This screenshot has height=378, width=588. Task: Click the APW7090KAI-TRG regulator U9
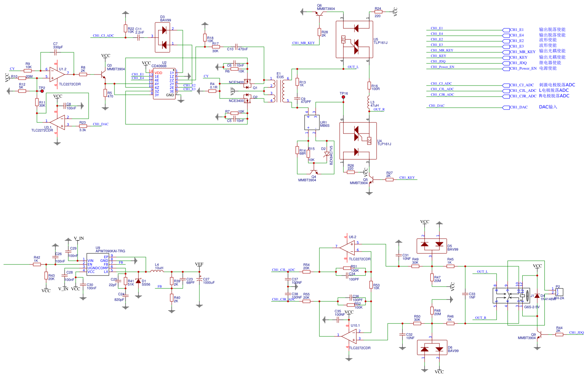click(x=97, y=264)
